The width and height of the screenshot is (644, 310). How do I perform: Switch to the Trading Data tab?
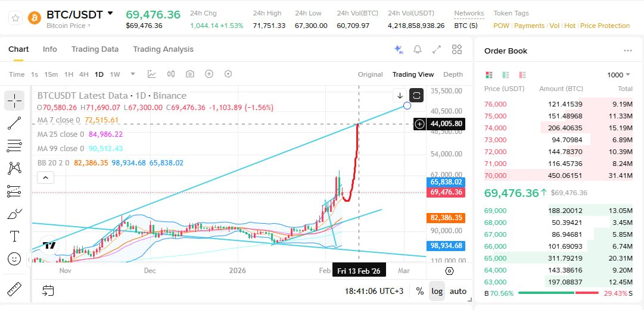pyautogui.click(x=95, y=49)
